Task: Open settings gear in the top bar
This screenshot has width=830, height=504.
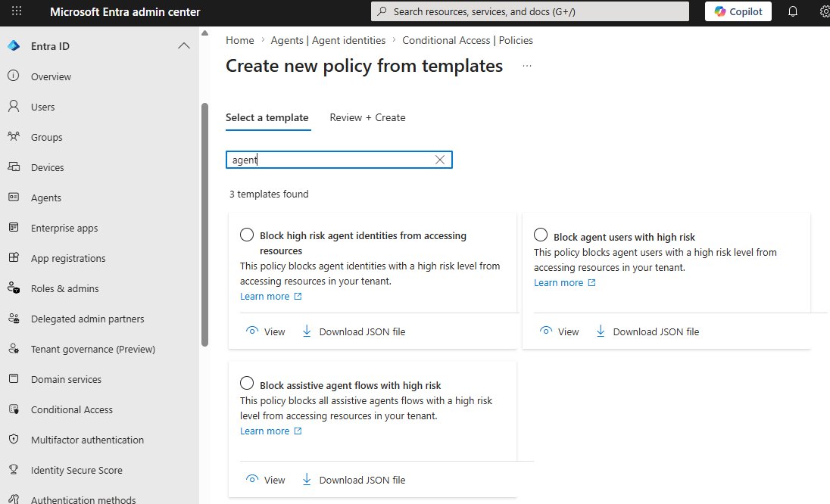Action: pyautogui.click(x=825, y=11)
